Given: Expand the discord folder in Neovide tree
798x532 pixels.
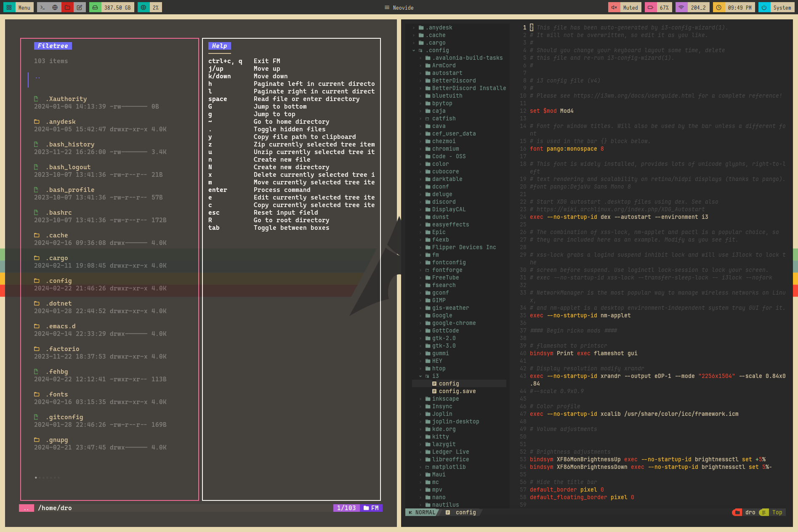Looking at the screenshot, I should [420, 202].
